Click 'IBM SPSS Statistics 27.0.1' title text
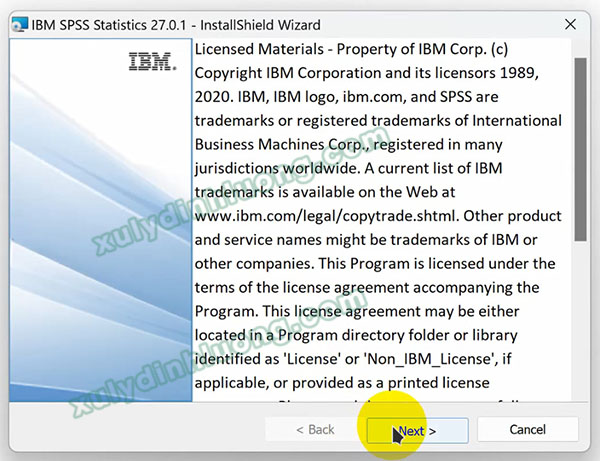 tap(109, 25)
